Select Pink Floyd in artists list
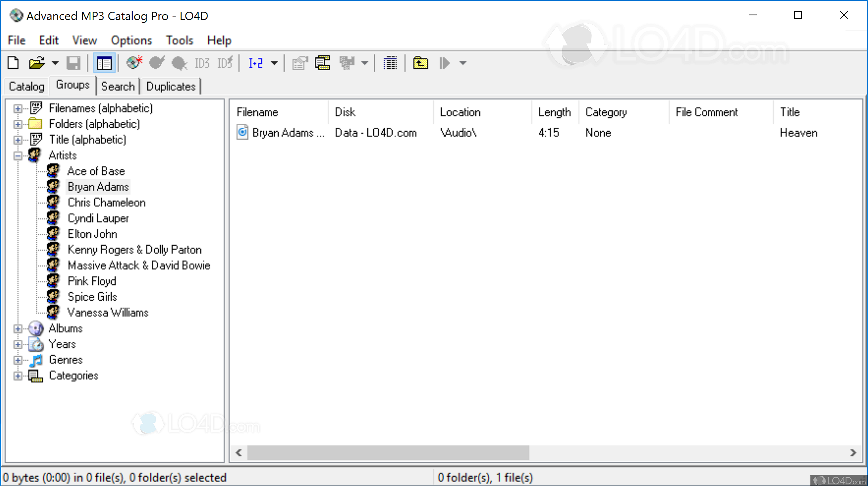Viewport: 868px width, 486px height. click(92, 281)
